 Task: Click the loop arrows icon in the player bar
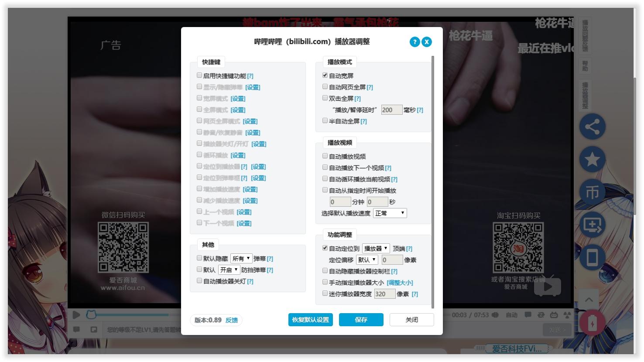pos(541,315)
